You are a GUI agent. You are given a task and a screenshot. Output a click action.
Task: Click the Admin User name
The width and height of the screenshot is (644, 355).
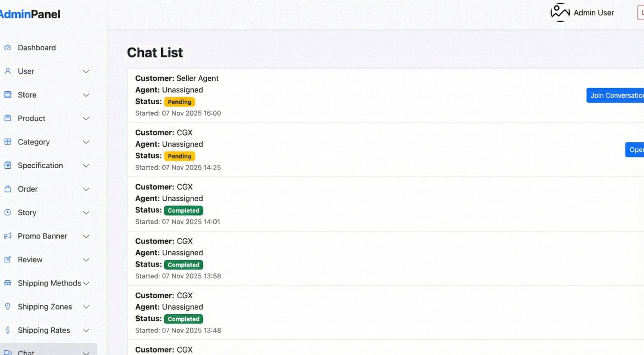coord(594,12)
